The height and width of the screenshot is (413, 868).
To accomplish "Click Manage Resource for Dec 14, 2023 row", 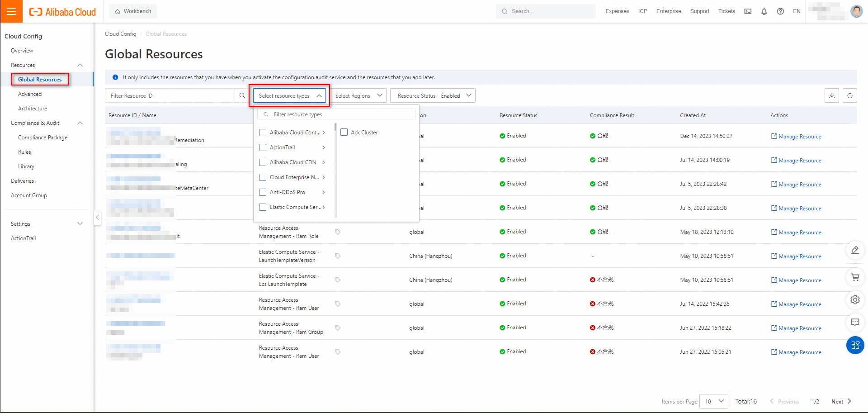I will 796,136.
